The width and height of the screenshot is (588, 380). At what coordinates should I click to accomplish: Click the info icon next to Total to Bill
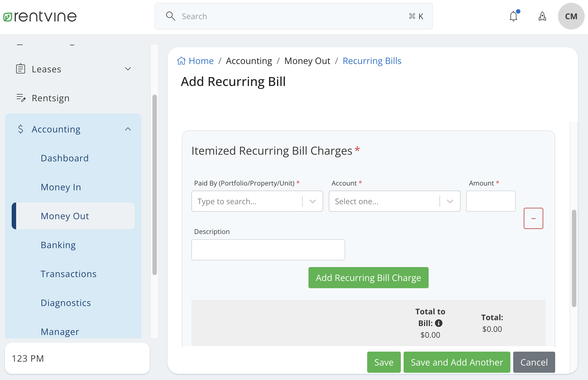tap(439, 323)
